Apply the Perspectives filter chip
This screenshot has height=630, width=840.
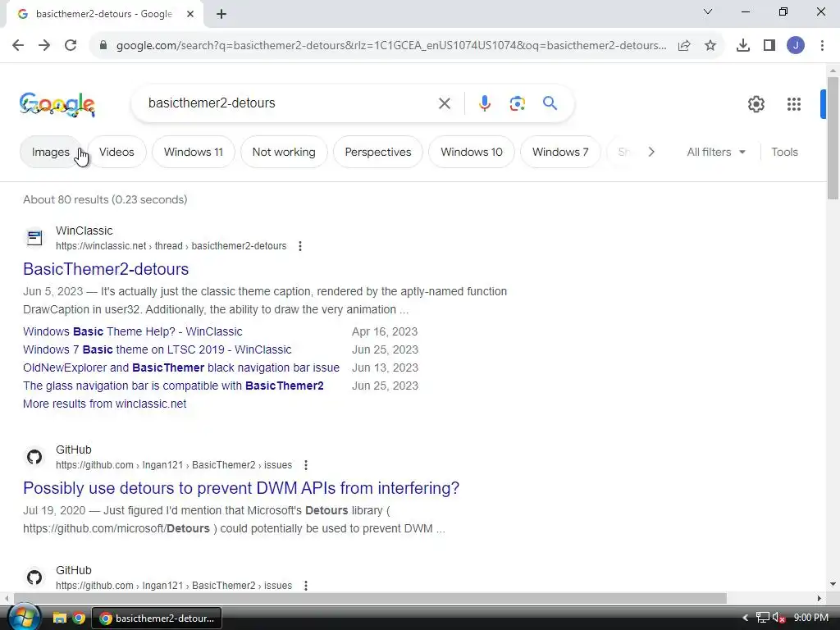(x=378, y=152)
